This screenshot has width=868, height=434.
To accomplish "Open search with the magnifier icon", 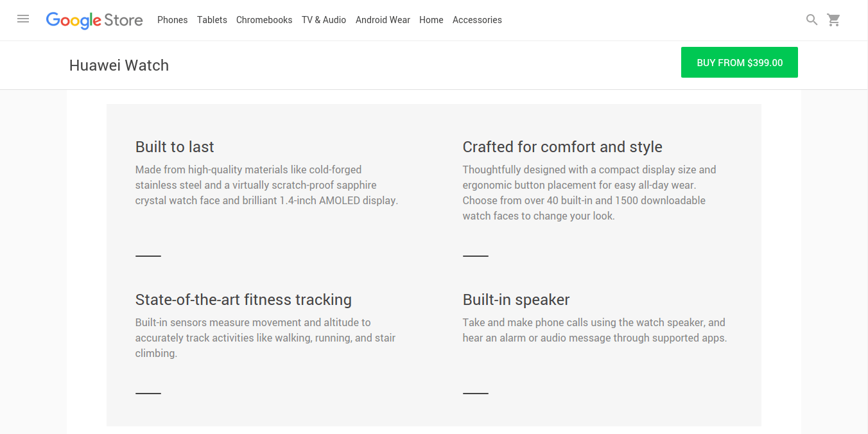I will (812, 20).
